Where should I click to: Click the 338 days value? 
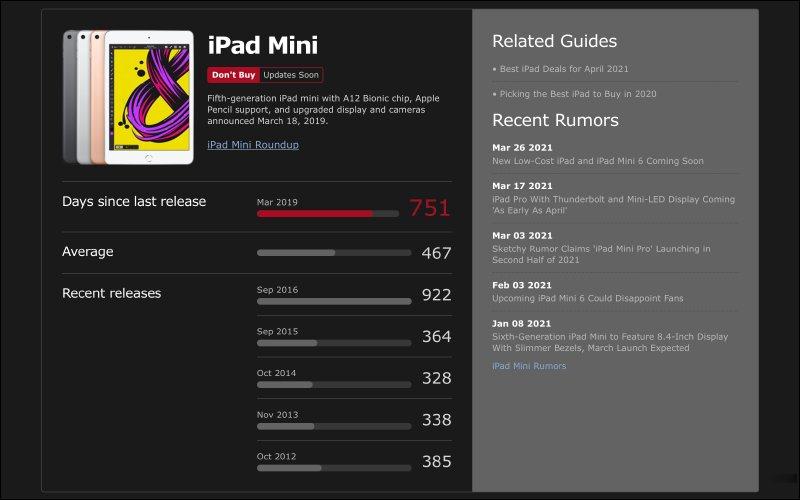[x=436, y=420]
